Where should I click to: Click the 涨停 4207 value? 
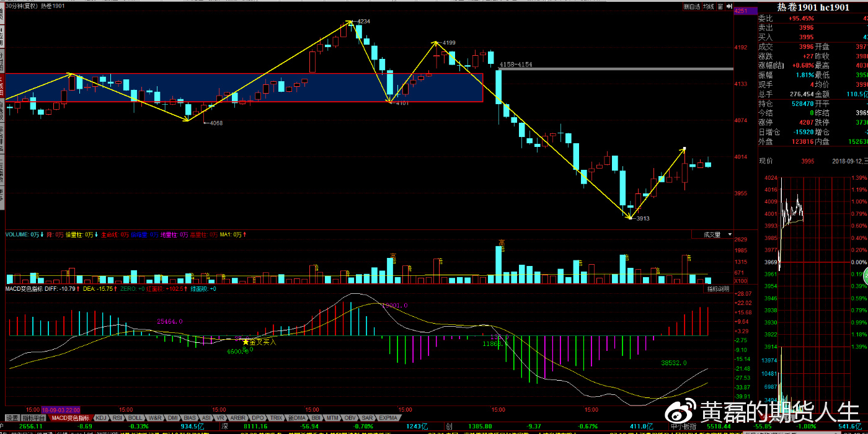[806, 122]
